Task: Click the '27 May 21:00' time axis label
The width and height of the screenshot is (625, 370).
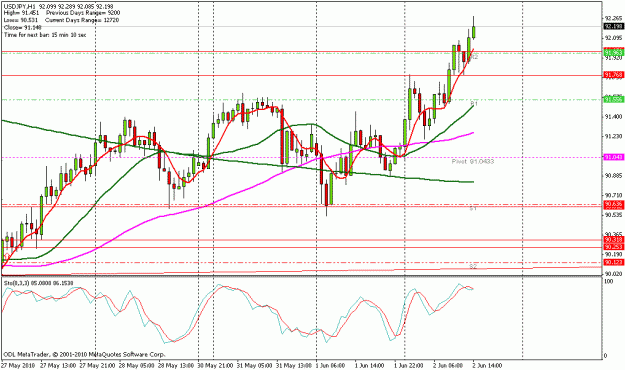Action: (97, 365)
